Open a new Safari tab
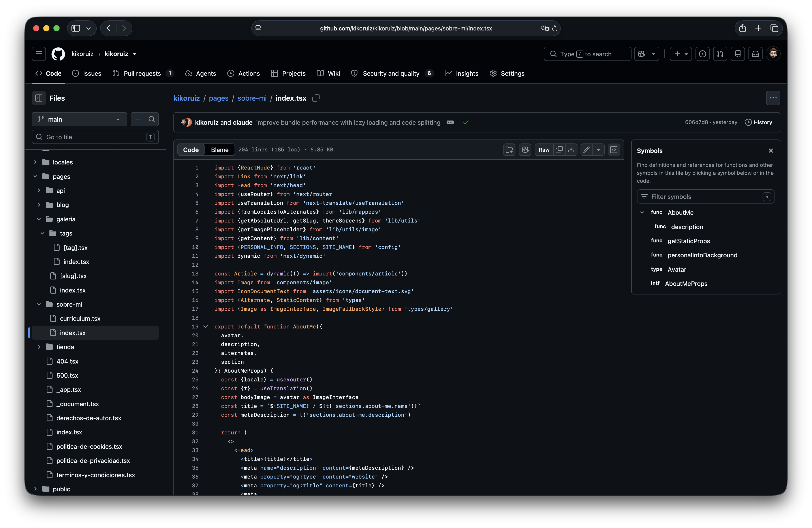The width and height of the screenshot is (812, 528). (x=758, y=28)
